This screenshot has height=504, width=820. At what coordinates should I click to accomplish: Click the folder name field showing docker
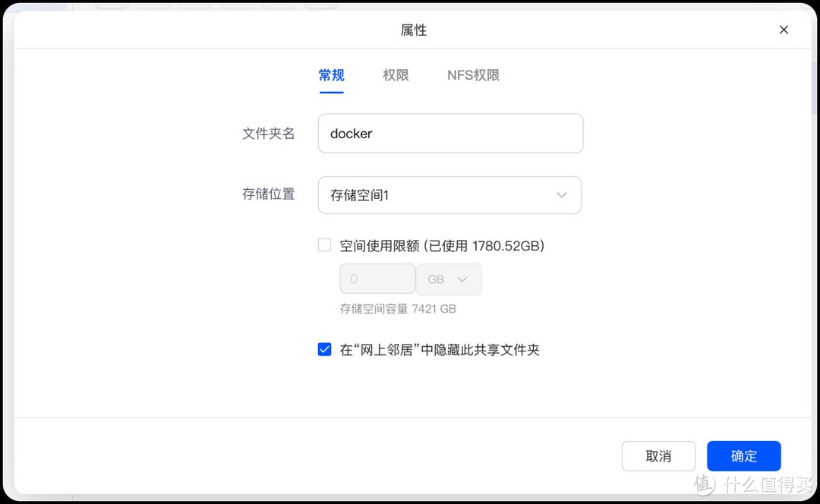click(450, 133)
